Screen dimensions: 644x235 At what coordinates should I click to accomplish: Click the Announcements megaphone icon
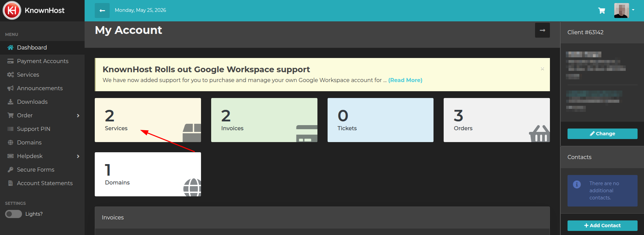(10, 88)
